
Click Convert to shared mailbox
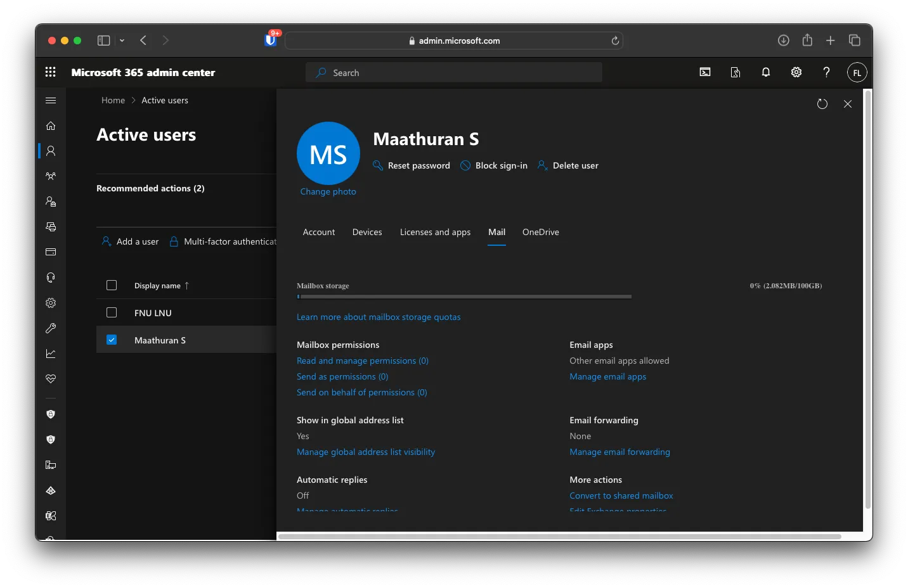click(621, 495)
